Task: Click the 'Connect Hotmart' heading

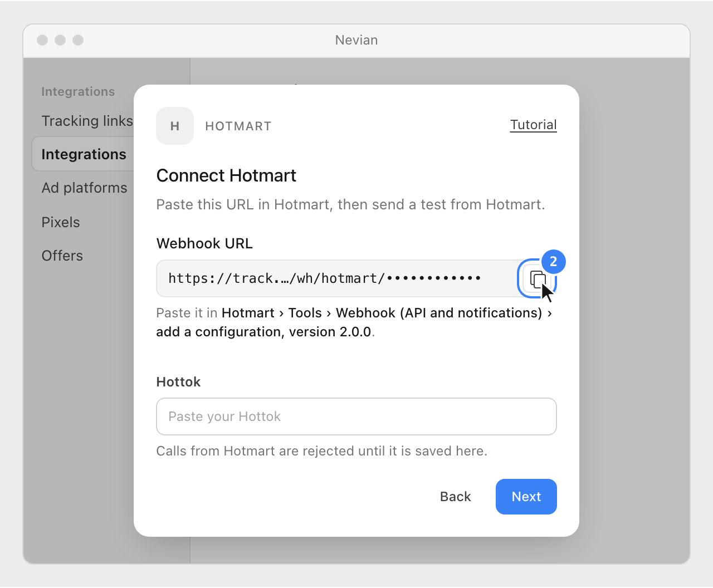Action: tap(226, 175)
